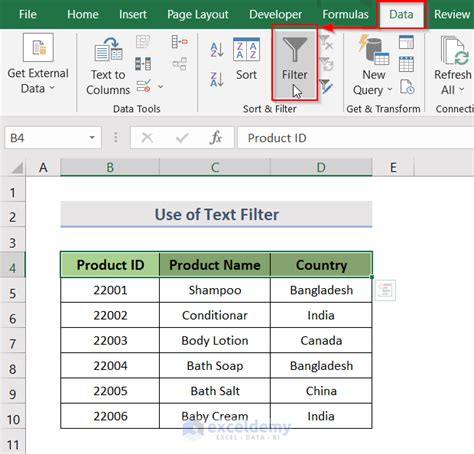The height and width of the screenshot is (454, 474).
Task: Switch to the Page Layout tab
Action: click(x=198, y=14)
